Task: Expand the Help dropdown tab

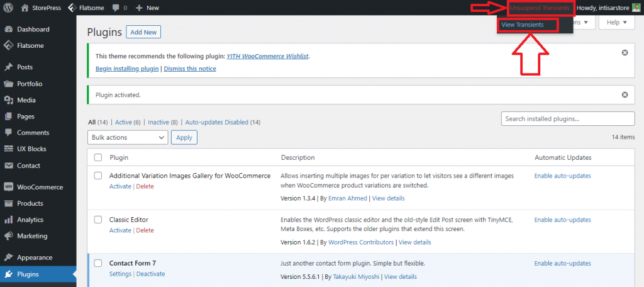Action: click(x=616, y=22)
